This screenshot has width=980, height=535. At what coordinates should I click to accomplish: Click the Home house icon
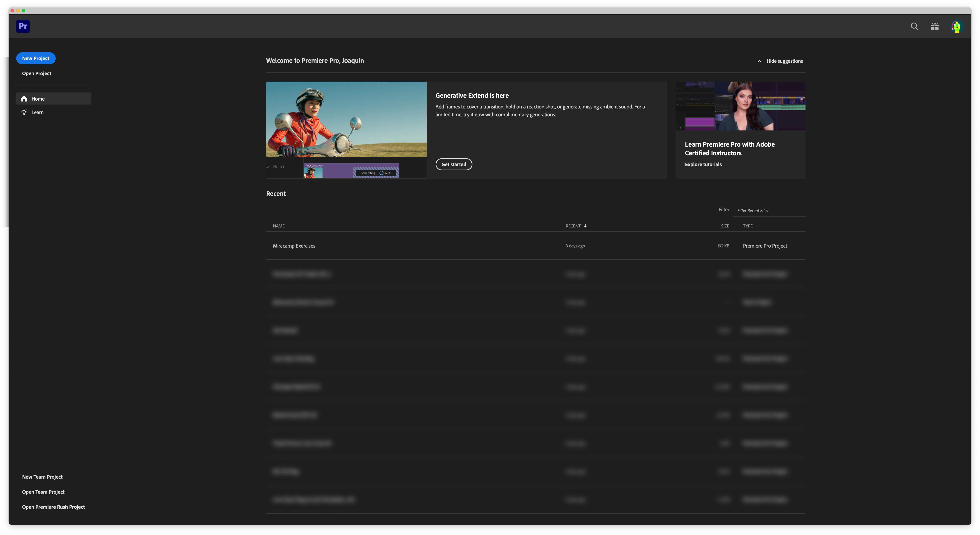(x=24, y=99)
